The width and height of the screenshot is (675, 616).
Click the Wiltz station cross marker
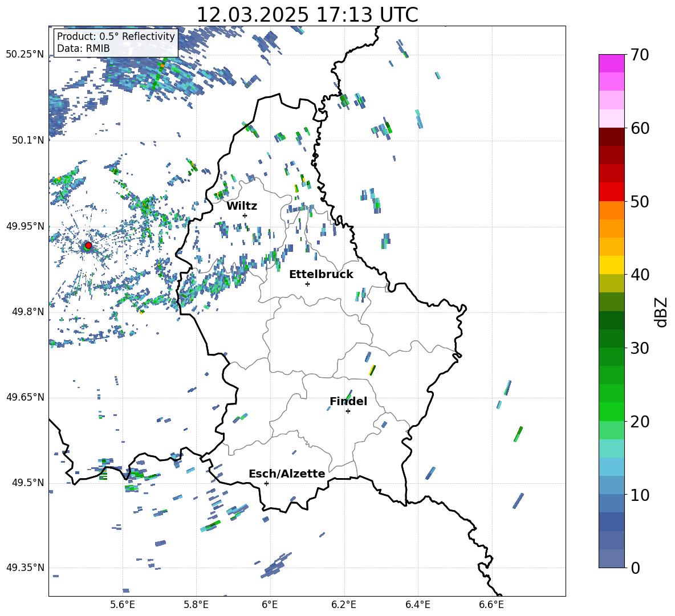click(245, 215)
